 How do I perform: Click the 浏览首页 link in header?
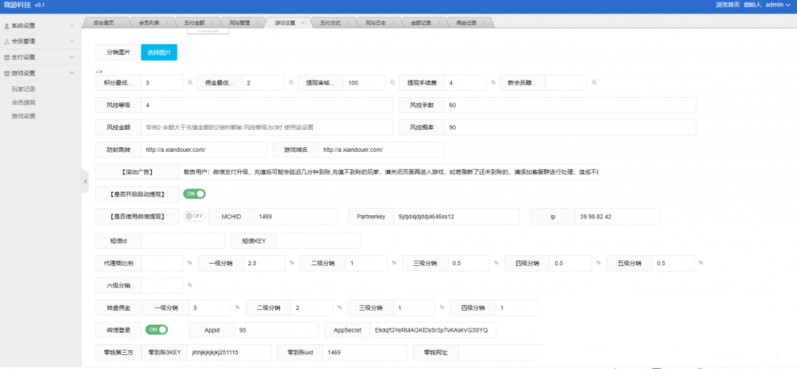pos(726,5)
